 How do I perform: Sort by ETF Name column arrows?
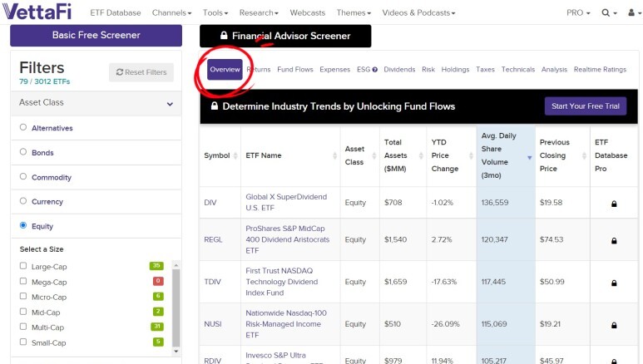point(334,155)
